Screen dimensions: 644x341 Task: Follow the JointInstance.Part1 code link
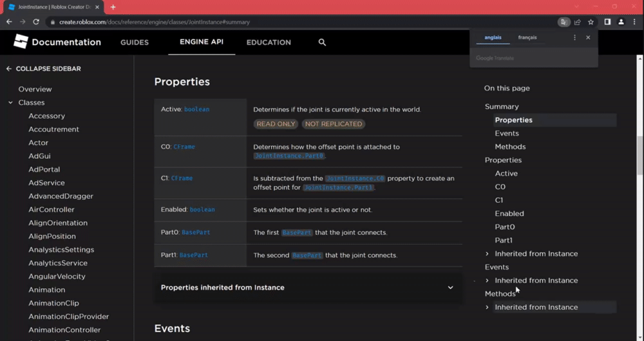pos(339,187)
